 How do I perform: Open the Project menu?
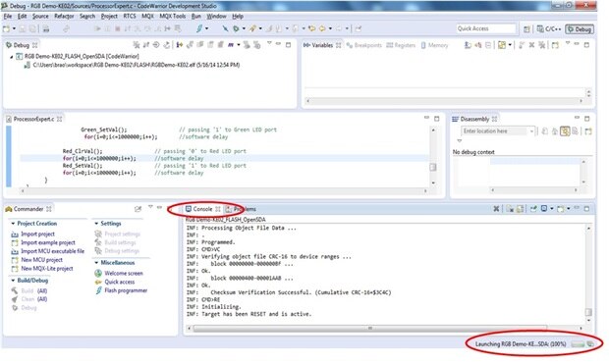tap(109, 17)
